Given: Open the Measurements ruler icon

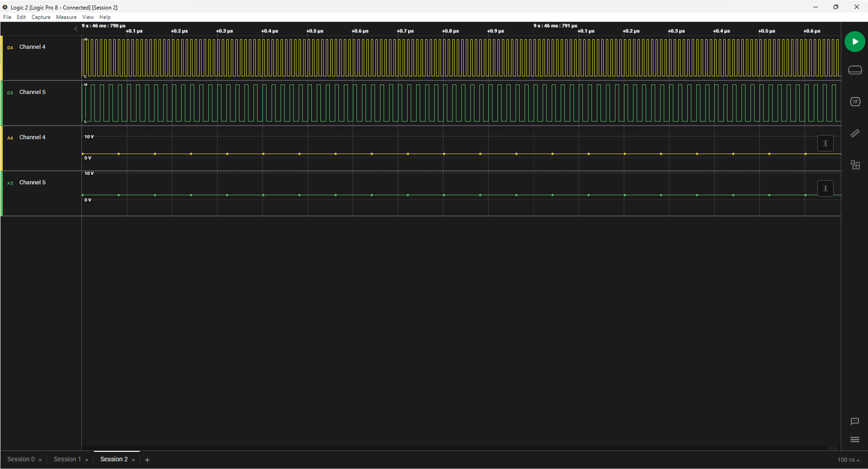Looking at the screenshot, I should [854, 133].
